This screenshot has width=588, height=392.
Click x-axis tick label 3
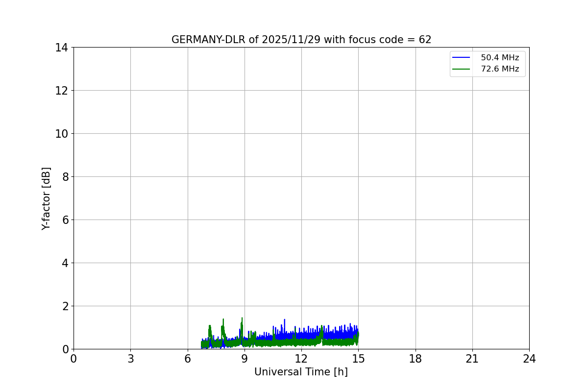pyautogui.click(x=130, y=359)
